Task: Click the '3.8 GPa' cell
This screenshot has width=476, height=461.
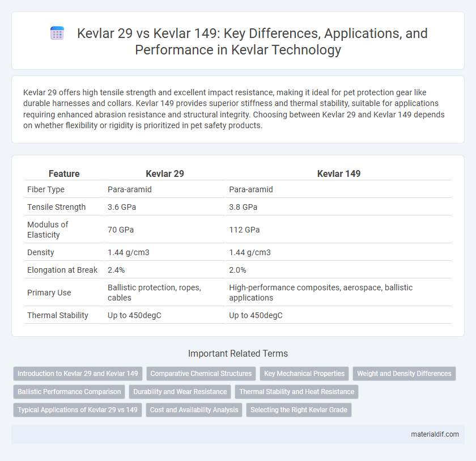Action: [x=339, y=207]
